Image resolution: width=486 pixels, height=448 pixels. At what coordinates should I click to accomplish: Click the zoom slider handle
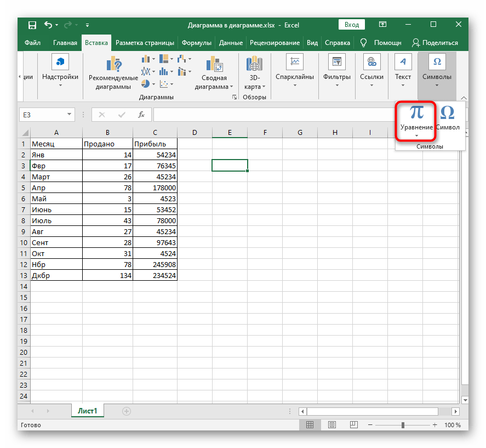(x=403, y=425)
